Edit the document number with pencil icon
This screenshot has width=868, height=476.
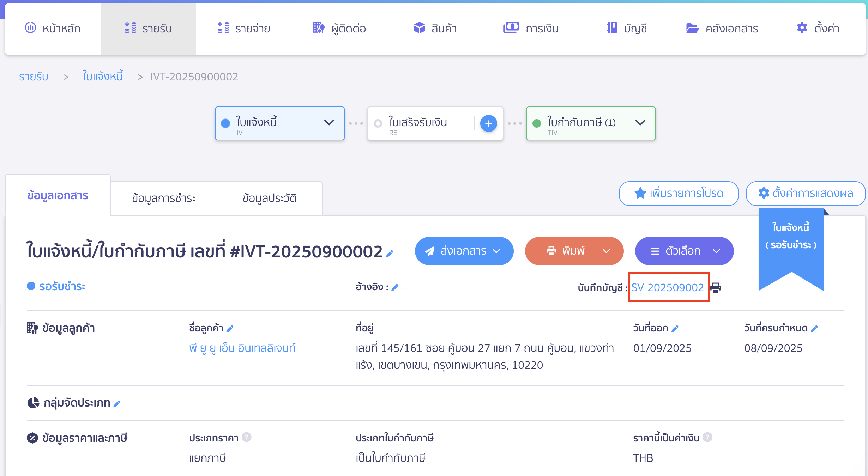(390, 253)
